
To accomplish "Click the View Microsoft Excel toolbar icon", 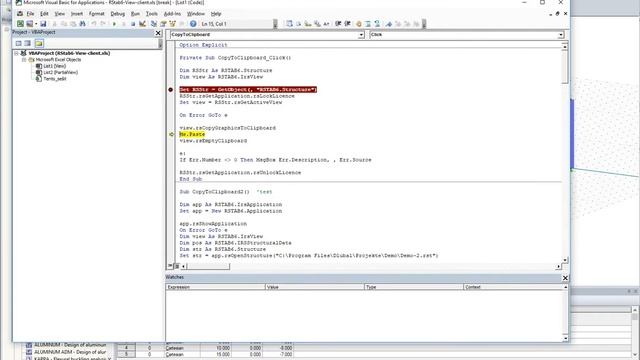I will [x=20, y=24].
